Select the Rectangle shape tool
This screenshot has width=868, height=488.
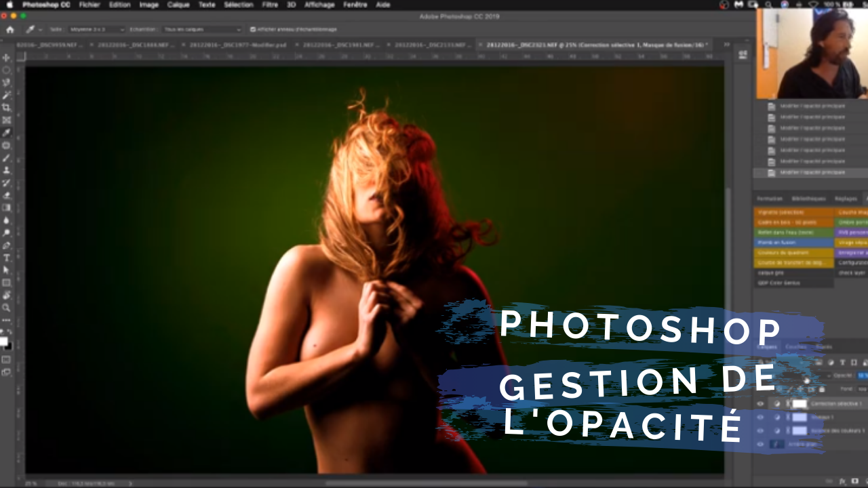pos(7,283)
